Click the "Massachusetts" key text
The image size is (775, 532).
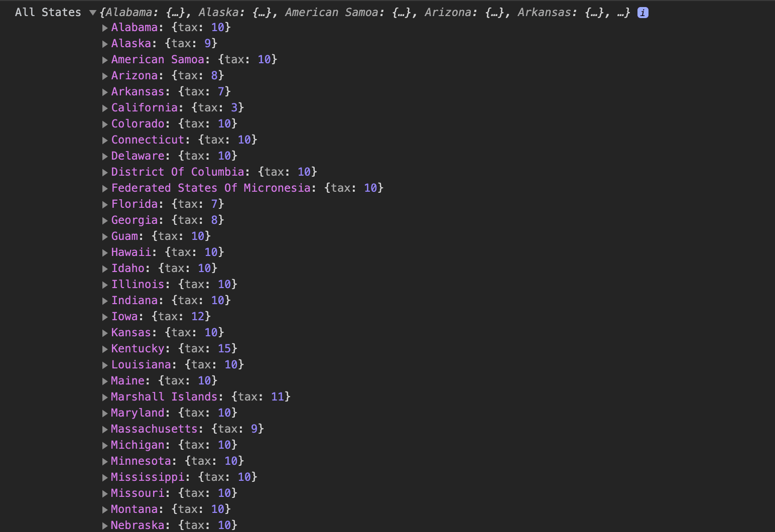point(154,429)
